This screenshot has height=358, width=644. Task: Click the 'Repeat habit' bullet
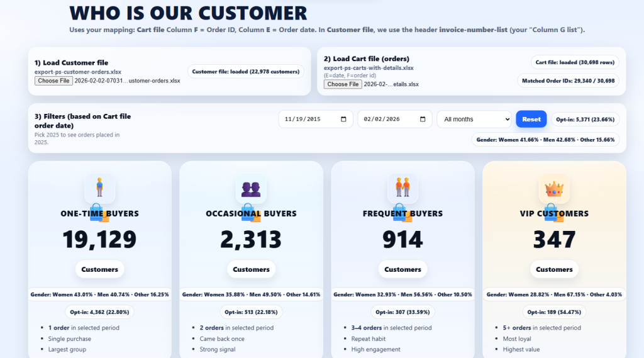coord(369,339)
